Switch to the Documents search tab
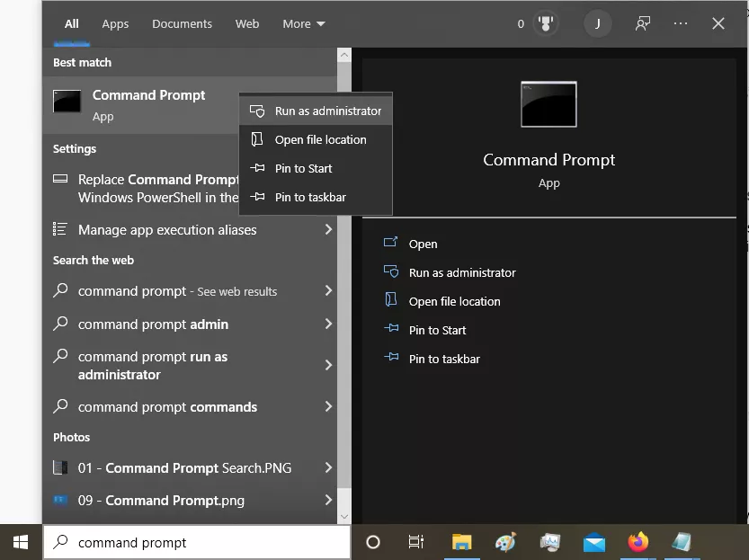The width and height of the screenshot is (749, 560). point(182,24)
